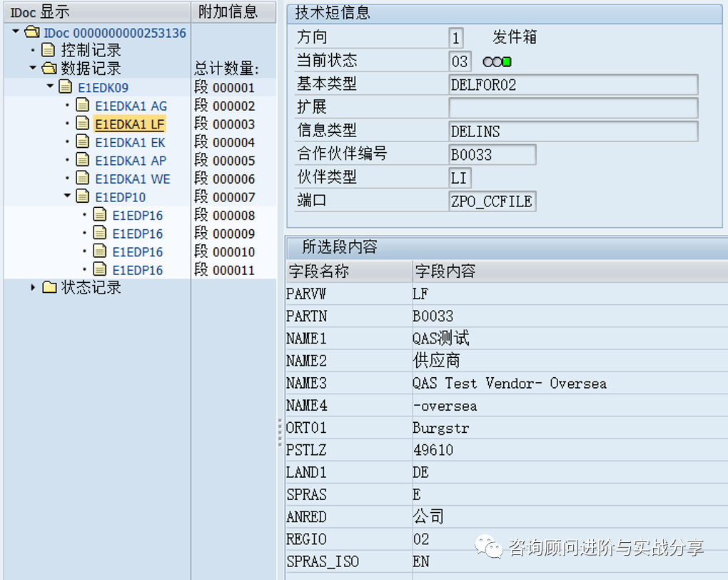728x580 pixels.
Task: Click the 端口 field showing ZPO_CCFILE
Action: (492, 201)
